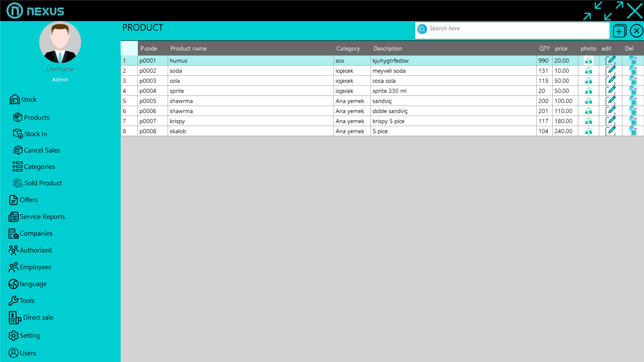This screenshot has width=644, height=362.
Task: Open Direct sale
Action: (31, 317)
